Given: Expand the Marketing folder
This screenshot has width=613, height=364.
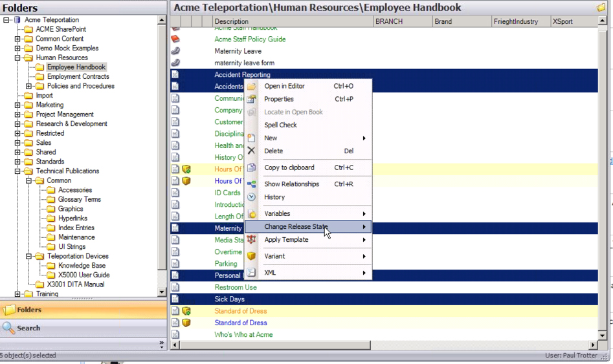Looking at the screenshot, I should click(x=17, y=105).
